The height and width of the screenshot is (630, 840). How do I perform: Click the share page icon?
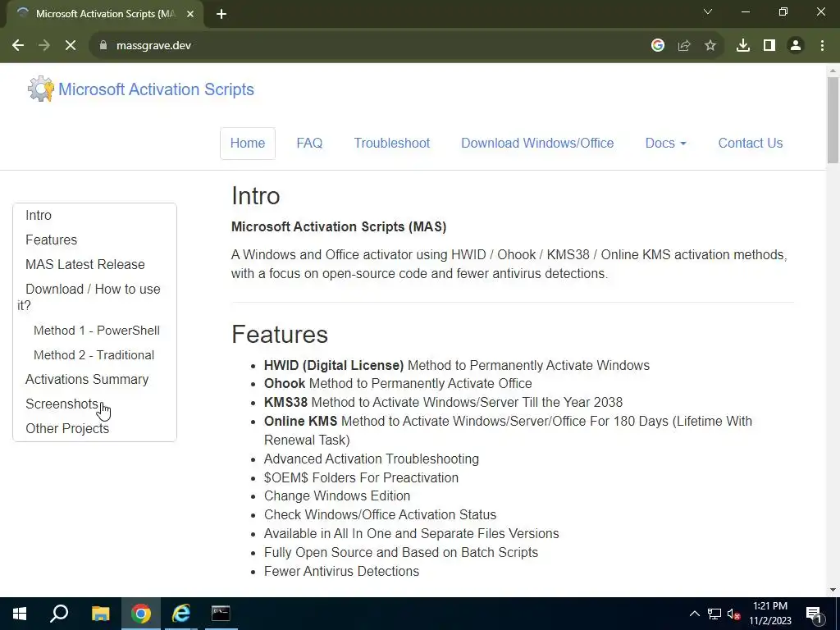684,46
